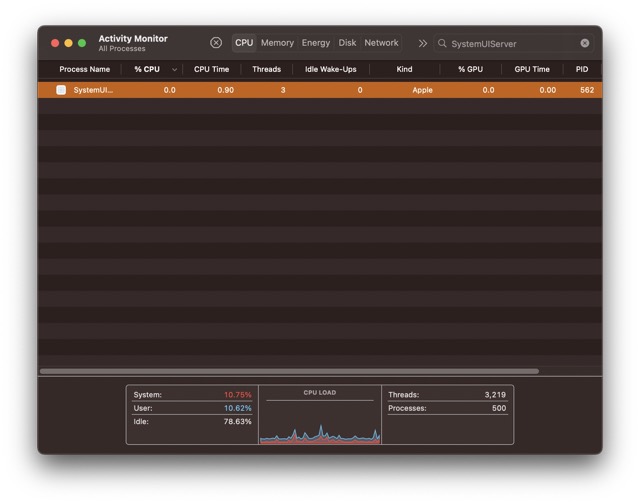Select the CPU tab
Viewport: 640px width, 504px height.
[244, 43]
